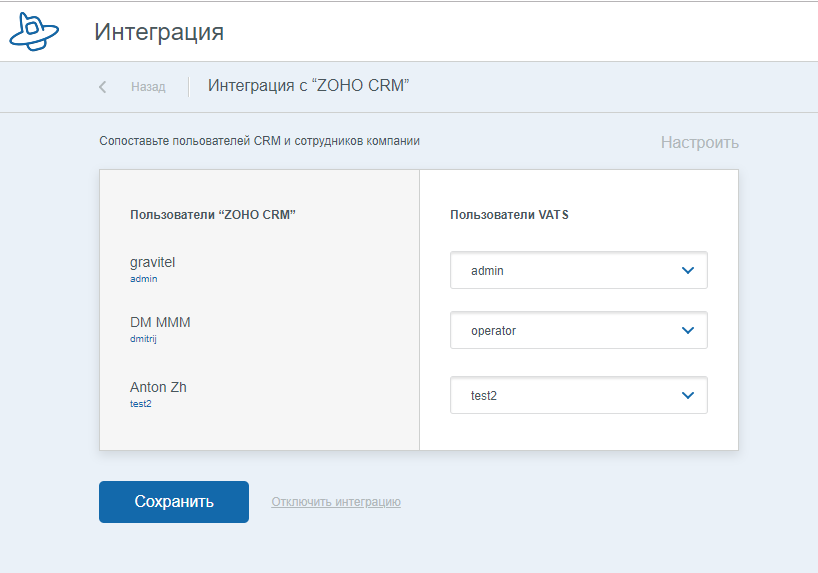This screenshot has height=573, width=818.
Task: Open the admin user dropdown
Action: pyautogui.click(x=579, y=270)
